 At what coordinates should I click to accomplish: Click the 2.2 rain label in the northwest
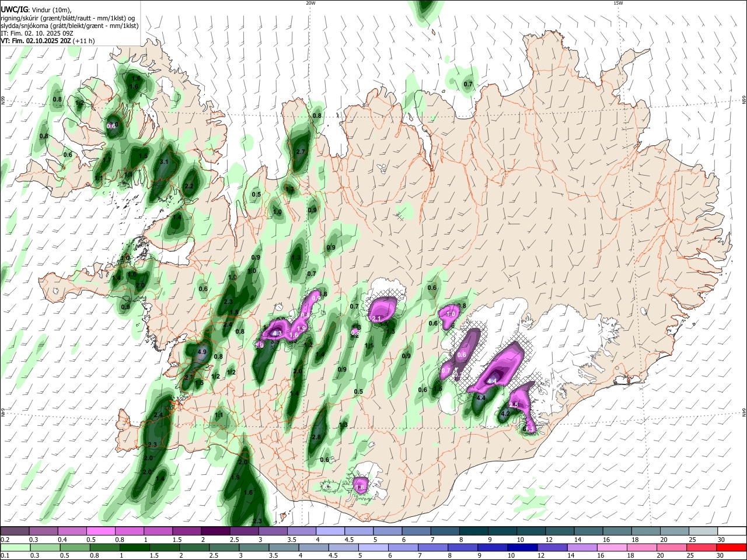(x=189, y=187)
